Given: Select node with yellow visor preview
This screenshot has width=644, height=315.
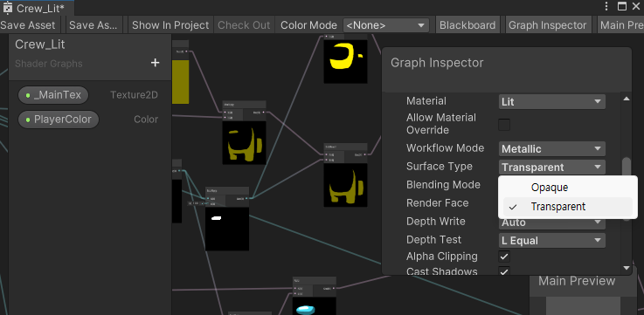Looking at the screenshot, I should coord(345,58).
